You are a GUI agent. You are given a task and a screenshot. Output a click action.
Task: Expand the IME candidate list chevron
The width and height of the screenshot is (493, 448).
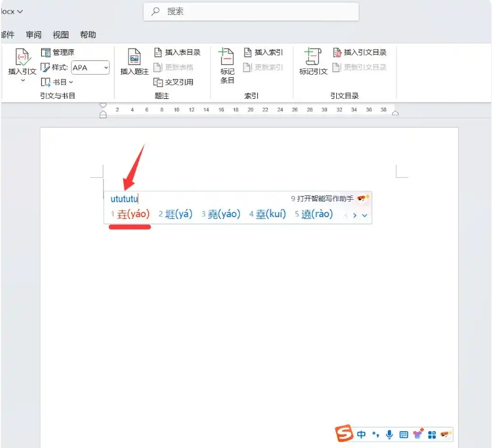click(365, 215)
